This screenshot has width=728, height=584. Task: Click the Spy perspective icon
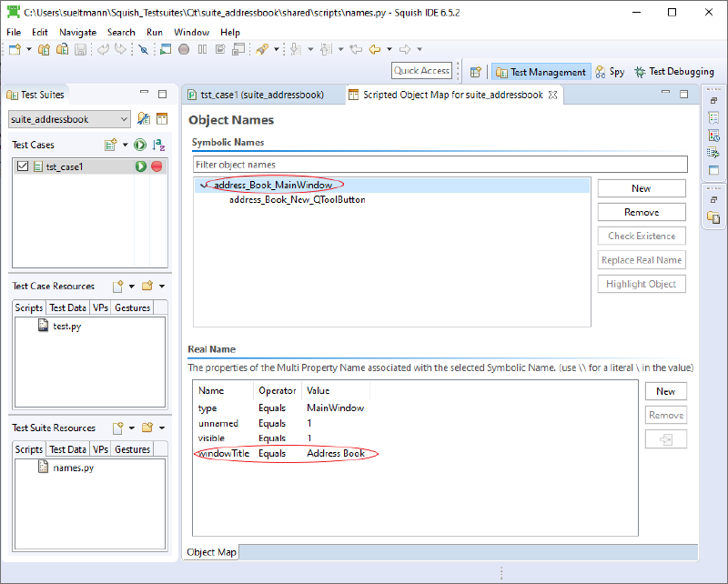click(x=610, y=72)
